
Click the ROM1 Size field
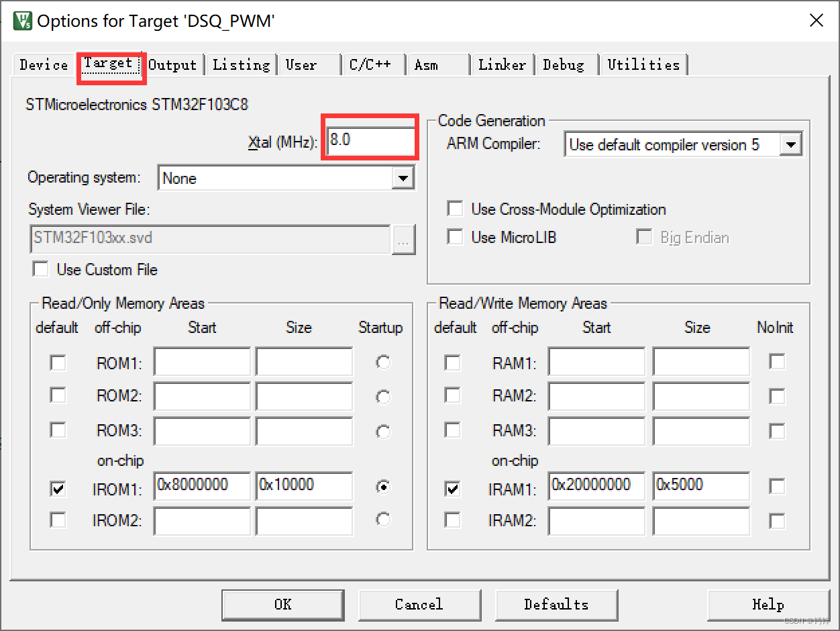(x=304, y=362)
